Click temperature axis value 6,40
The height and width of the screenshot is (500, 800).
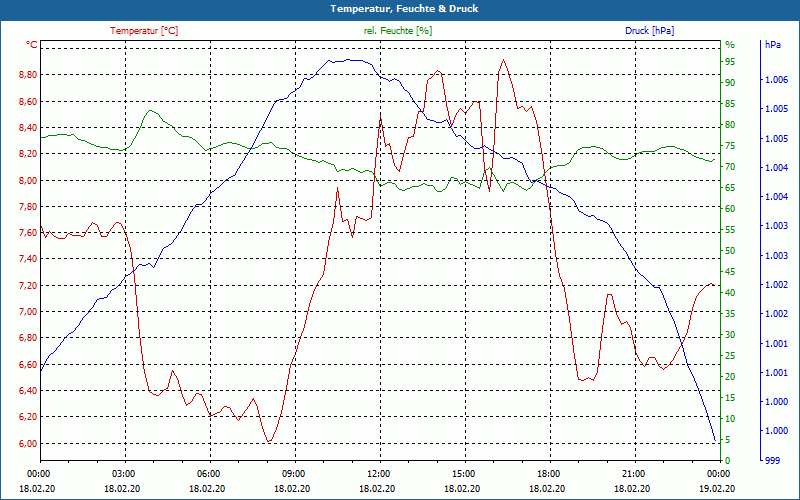pos(28,391)
